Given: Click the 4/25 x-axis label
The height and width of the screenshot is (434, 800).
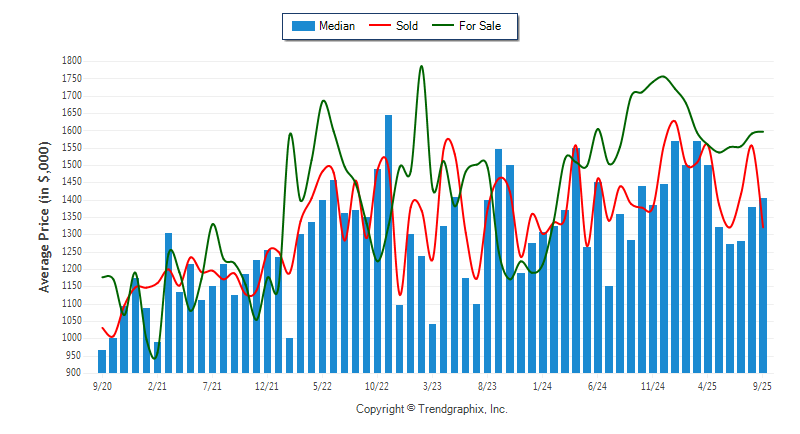Looking at the screenshot, I should 708,385.
